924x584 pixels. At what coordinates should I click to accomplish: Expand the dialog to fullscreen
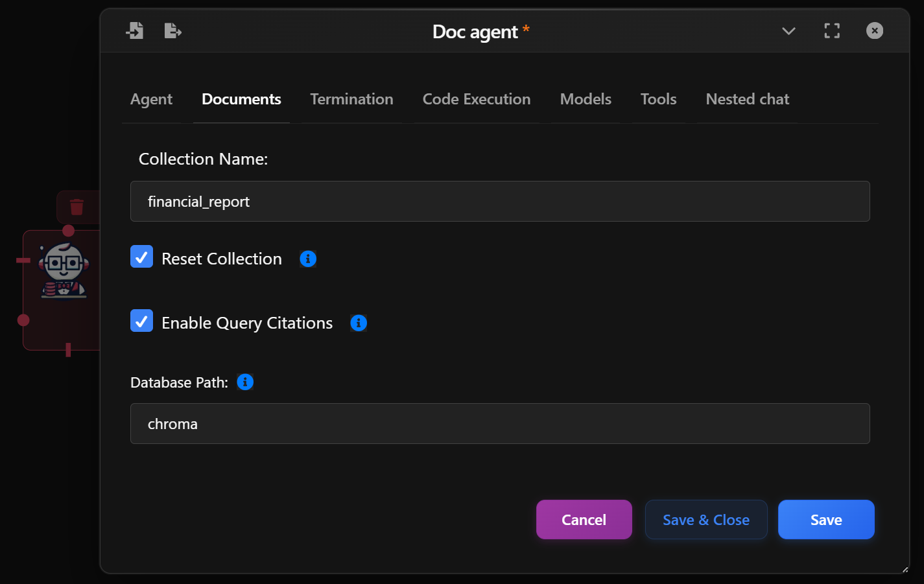(832, 30)
